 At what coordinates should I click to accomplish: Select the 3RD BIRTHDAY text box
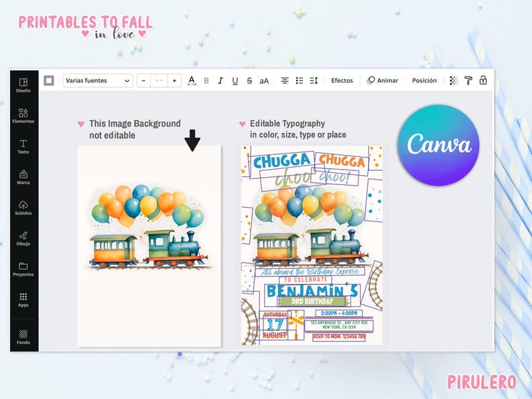pos(312,301)
